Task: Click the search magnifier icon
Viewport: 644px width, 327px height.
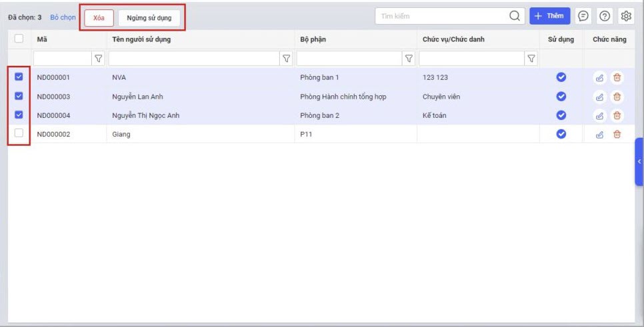Action: coord(515,17)
